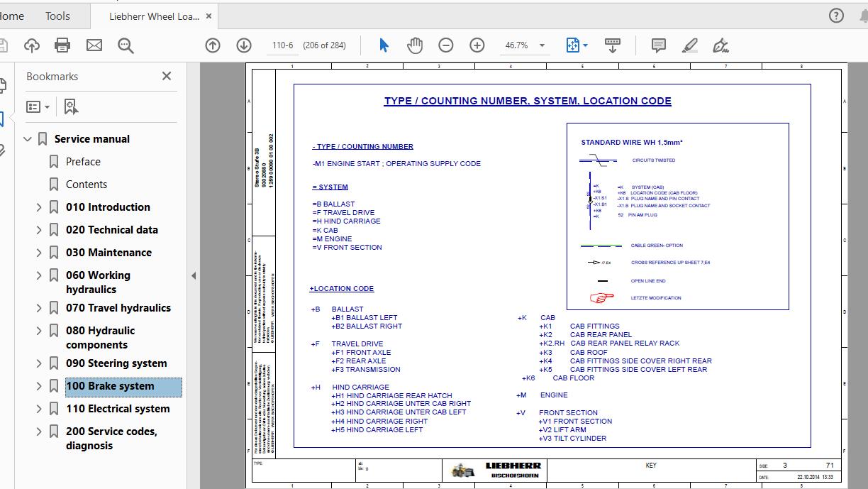The height and width of the screenshot is (489, 868).
Task: Switch to the Selection arrow tool
Action: (383, 44)
